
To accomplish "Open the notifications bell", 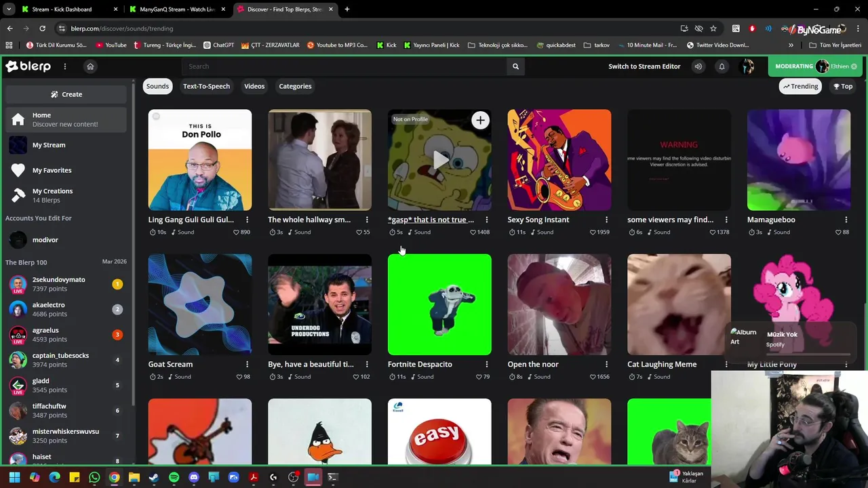I will click(722, 66).
